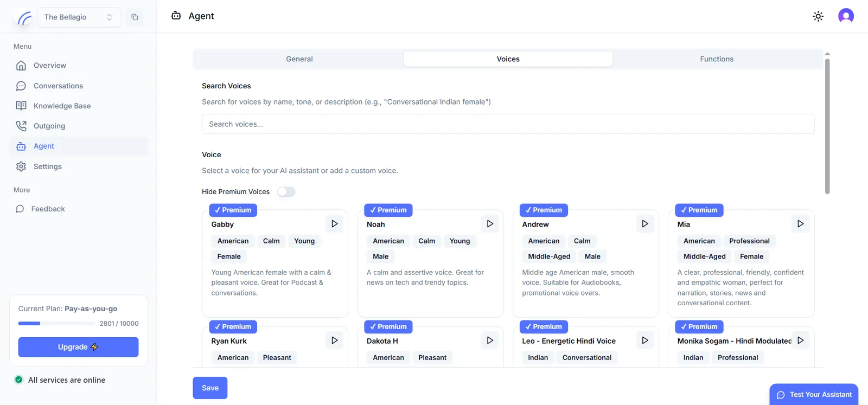Click the app logo in the sidebar
Screen dimensions: 868x405
[x=24, y=18]
